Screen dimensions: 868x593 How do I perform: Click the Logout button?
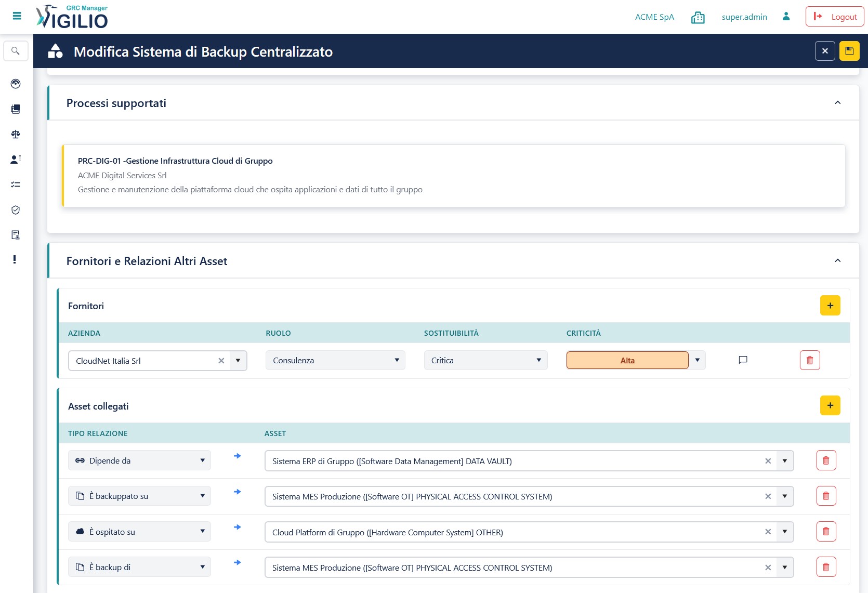coord(835,17)
